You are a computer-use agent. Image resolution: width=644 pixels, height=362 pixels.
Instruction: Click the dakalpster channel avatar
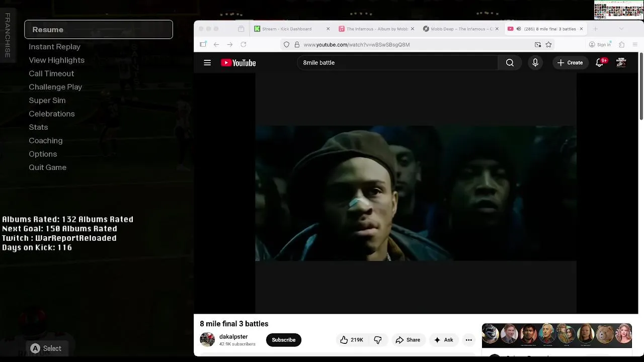point(207,340)
